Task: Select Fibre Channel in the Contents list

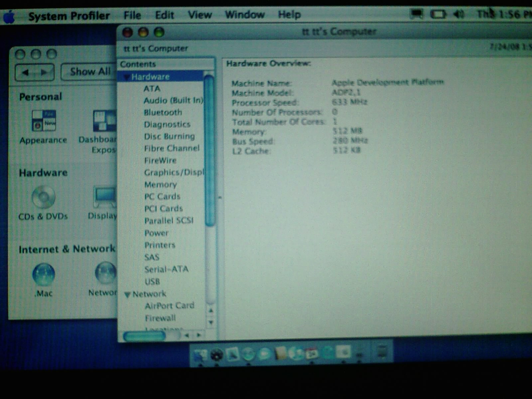Action: click(172, 148)
